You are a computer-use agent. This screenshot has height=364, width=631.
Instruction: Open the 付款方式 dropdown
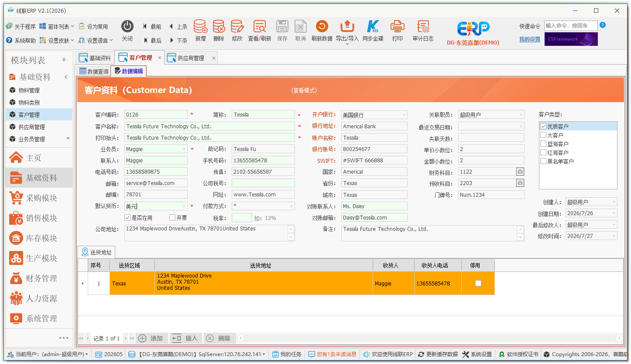[x=291, y=206]
